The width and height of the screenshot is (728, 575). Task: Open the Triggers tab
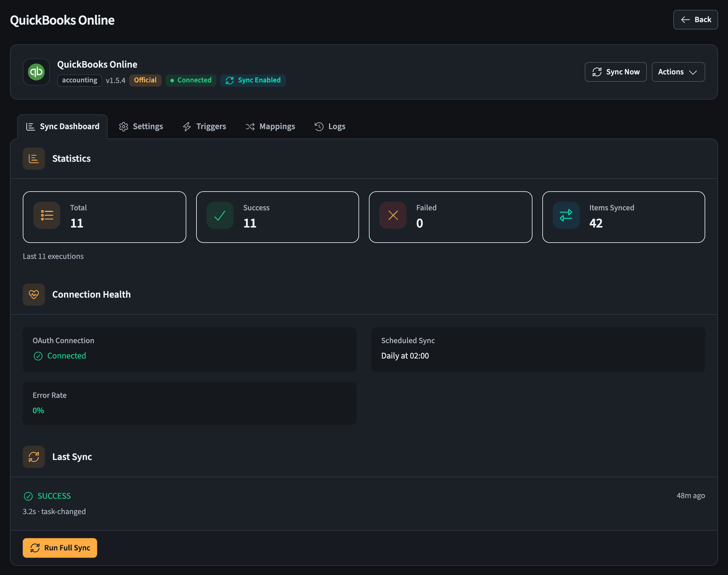click(204, 126)
